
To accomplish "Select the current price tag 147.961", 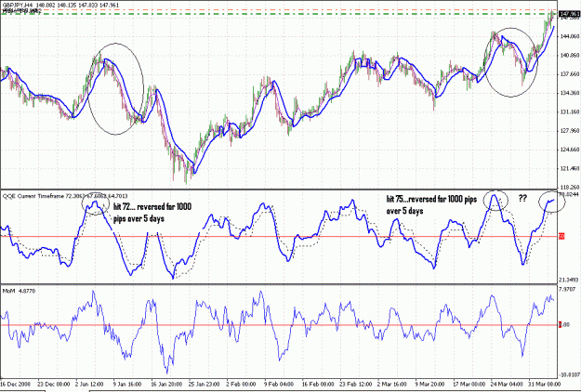I will (570, 14).
